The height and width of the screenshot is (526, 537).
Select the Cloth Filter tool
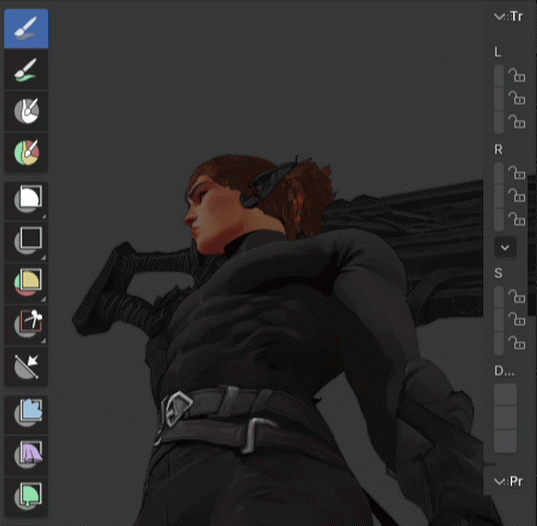(26, 456)
